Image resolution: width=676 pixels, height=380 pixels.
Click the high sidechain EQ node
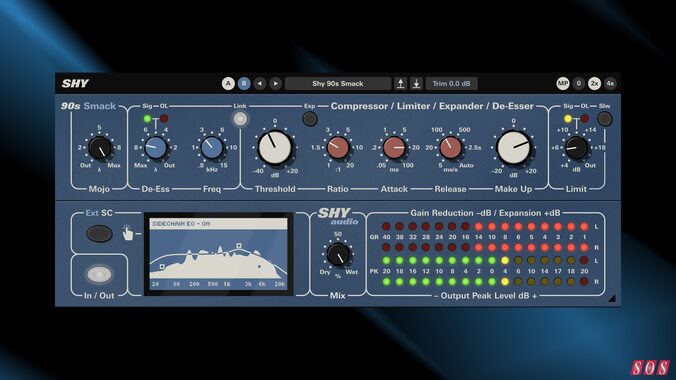[239, 245]
